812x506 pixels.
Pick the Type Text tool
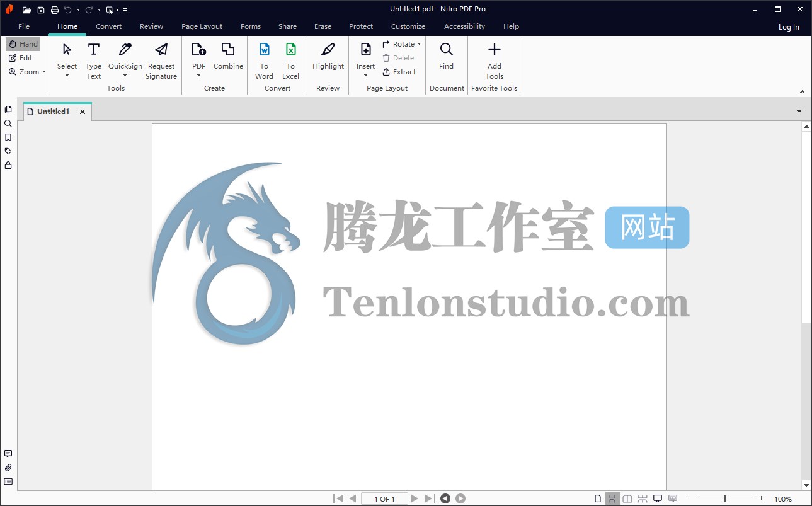(x=94, y=60)
